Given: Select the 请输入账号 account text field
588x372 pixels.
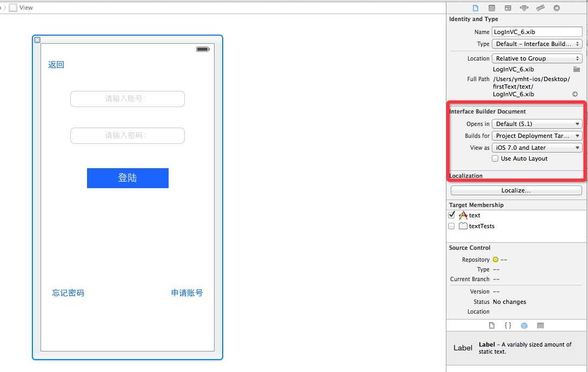Looking at the screenshot, I should (x=128, y=99).
